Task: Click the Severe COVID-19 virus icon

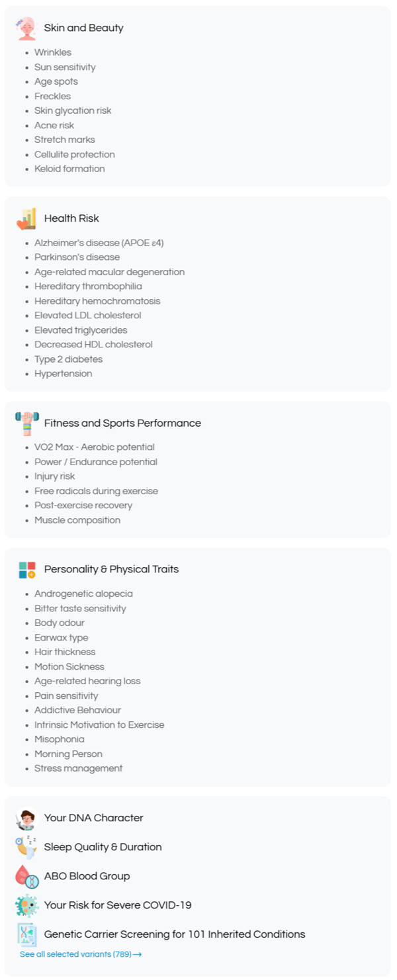Action: (26, 906)
